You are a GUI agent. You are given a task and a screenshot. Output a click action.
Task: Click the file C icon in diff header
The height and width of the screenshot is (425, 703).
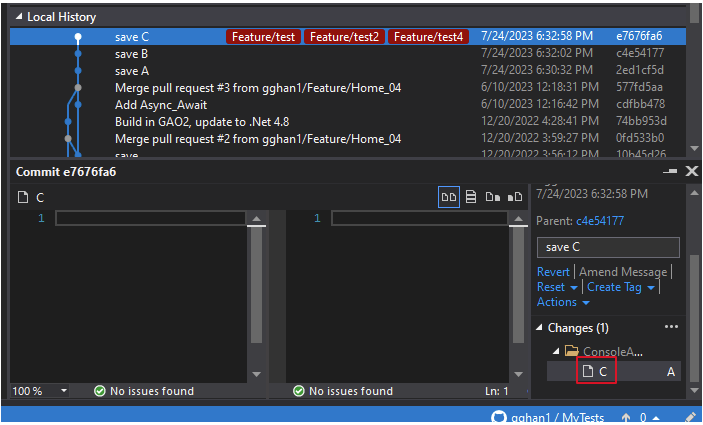point(23,197)
